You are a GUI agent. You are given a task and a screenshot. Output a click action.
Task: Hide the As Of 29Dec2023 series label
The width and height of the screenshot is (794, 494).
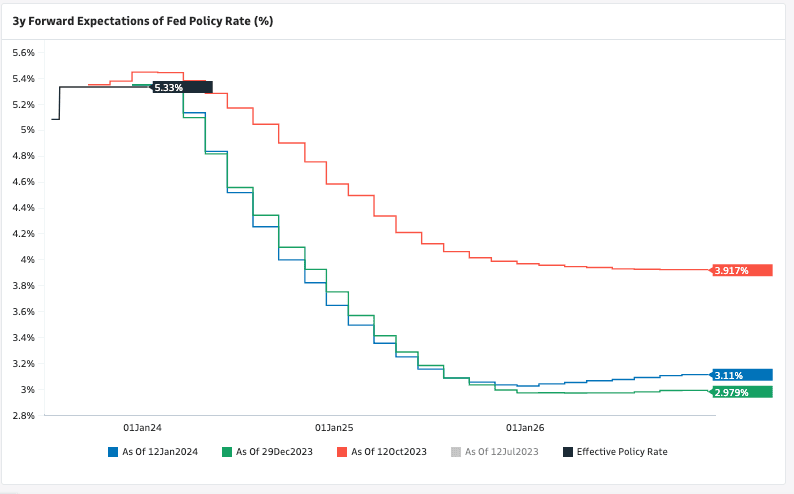[x=274, y=452]
